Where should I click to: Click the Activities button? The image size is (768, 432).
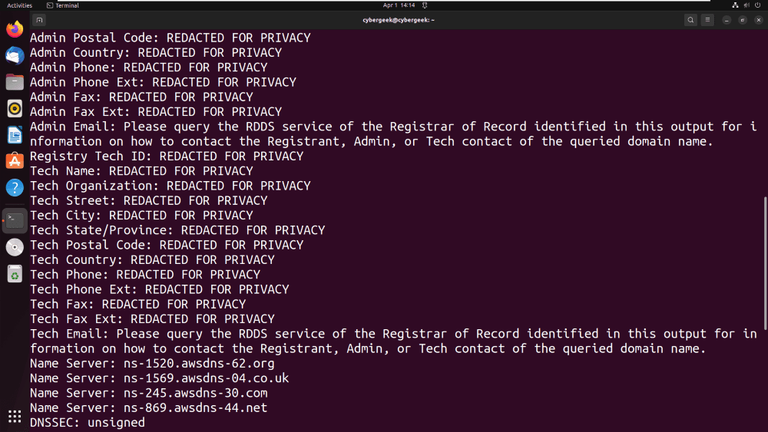tap(20, 5)
